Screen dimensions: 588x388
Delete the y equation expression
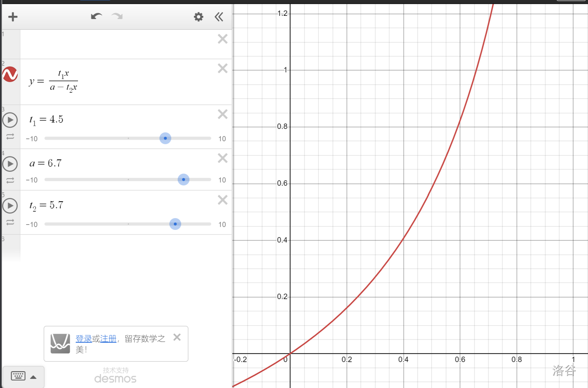pos(223,68)
